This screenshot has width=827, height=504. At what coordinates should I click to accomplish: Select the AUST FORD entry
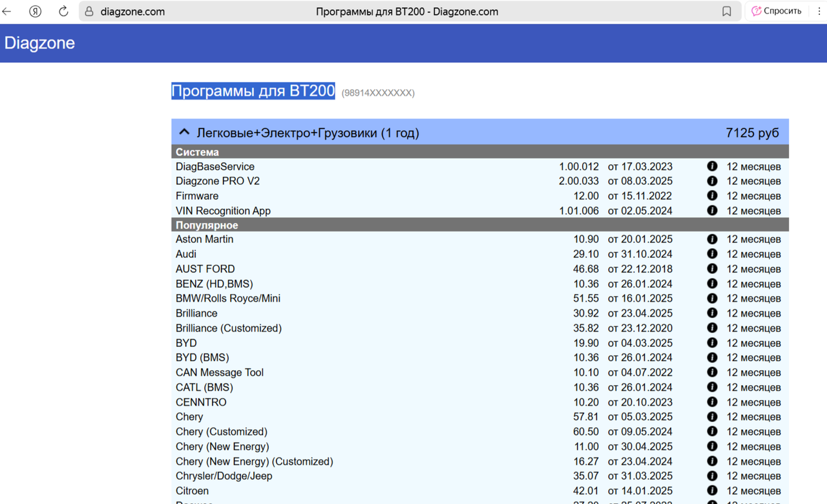point(205,269)
